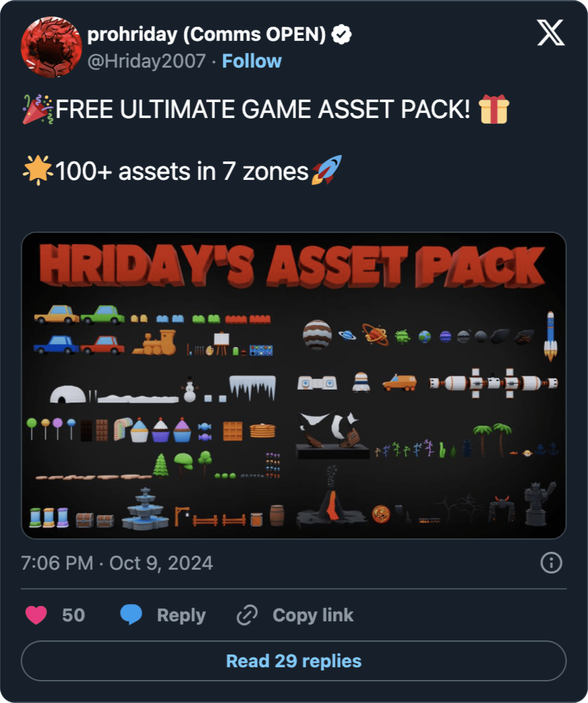Like the post with the heart icon
The height and width of the screenshot is (703, 588).
click(36, 615)
